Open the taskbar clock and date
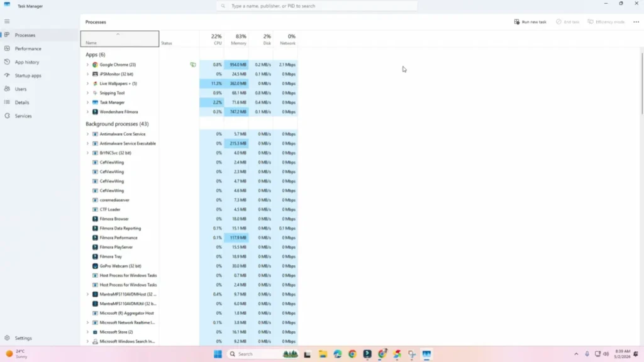 tap(622, 354)
